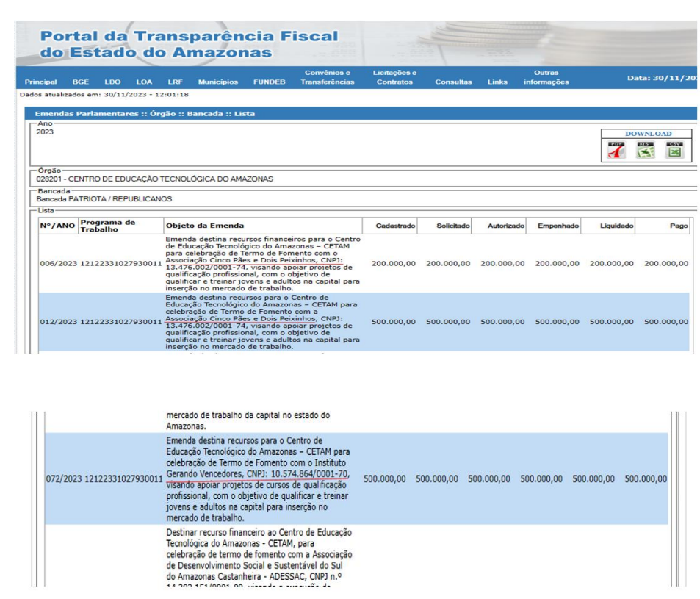Go to the LDO menu
700x599 pixels.
(112, 82)
